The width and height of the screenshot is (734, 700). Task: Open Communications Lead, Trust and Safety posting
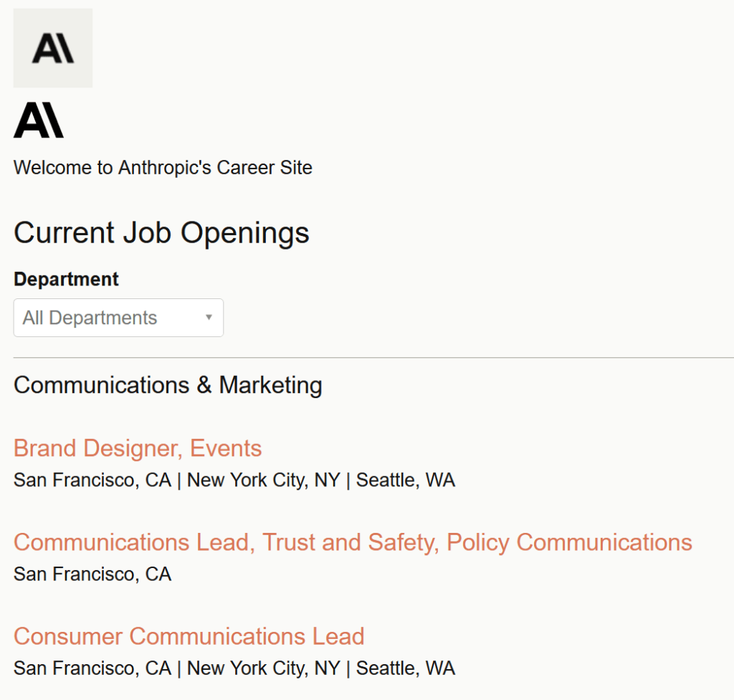coord(353,542)
